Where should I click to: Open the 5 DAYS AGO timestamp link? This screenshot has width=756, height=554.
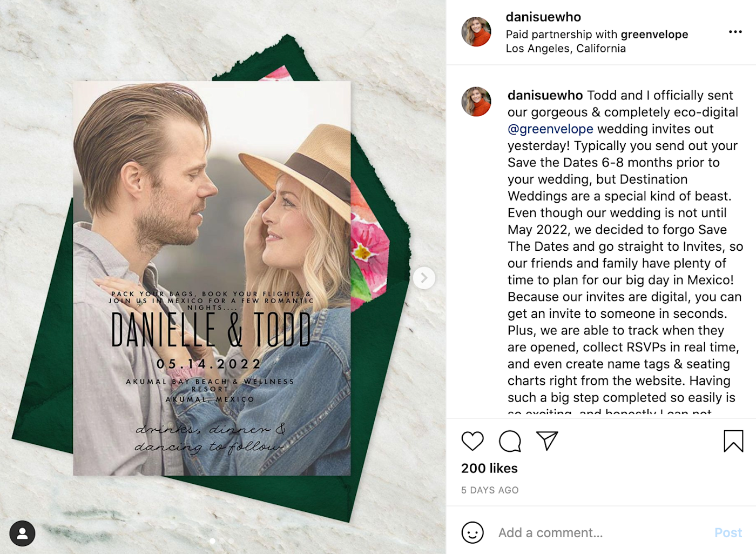490,490
